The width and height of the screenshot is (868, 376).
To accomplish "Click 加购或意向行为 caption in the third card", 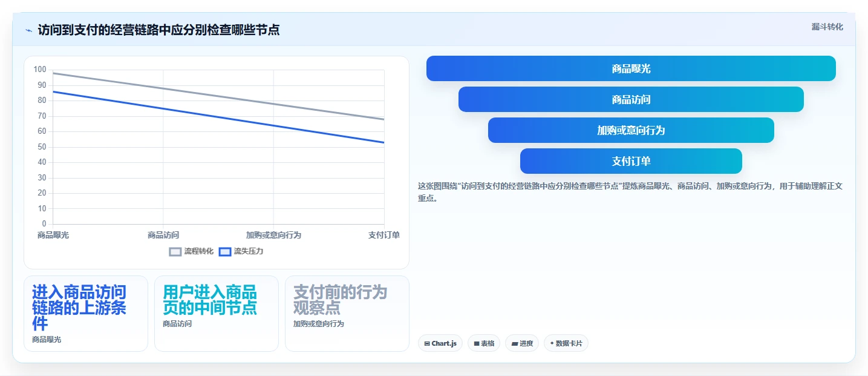I will point(319,324).
